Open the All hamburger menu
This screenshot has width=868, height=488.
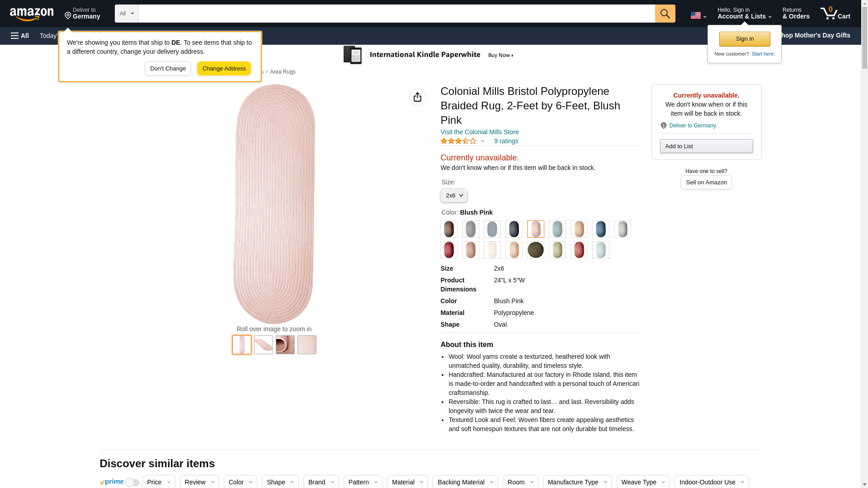(x=20, y=36)
